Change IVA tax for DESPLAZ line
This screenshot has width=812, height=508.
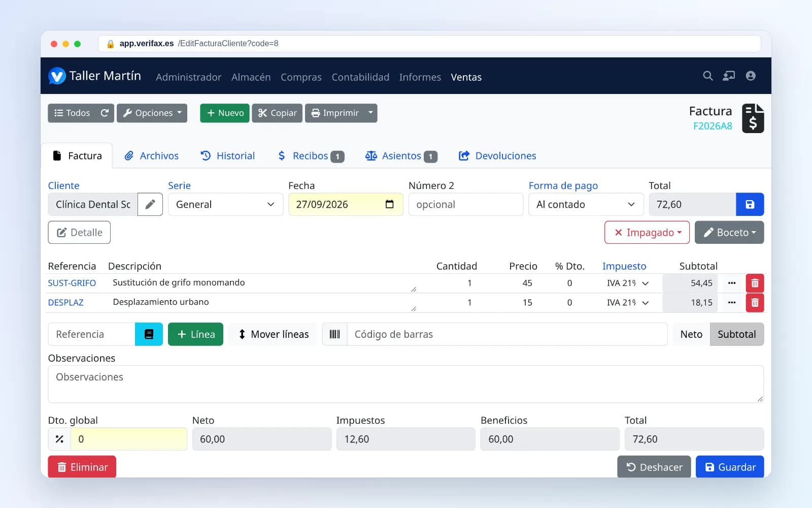pos(628,302)
